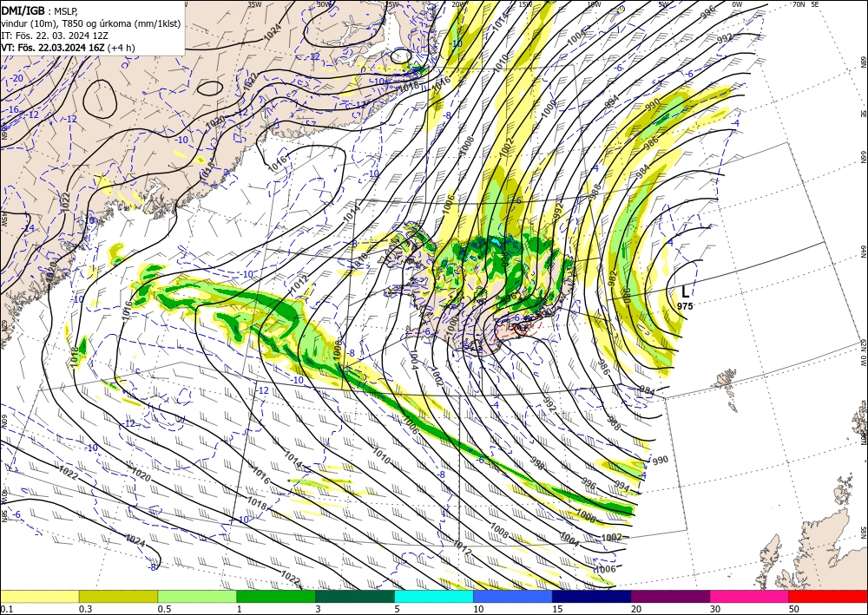Click the 'IT: Fös. 22. 03. 2024 12Z' line
The height and width of the screenshot is (615, 868).
tap(54, 36)
